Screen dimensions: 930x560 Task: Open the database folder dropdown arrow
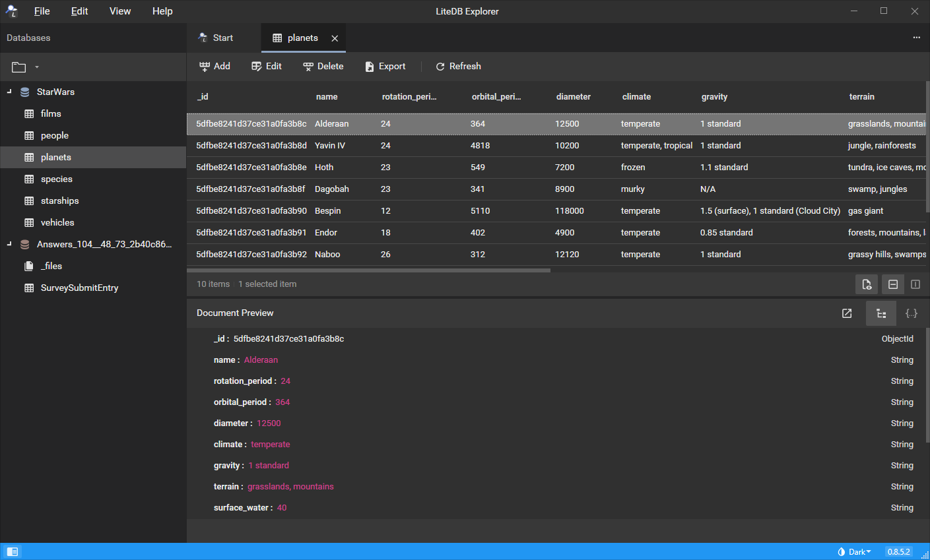(x=37, y=67)
